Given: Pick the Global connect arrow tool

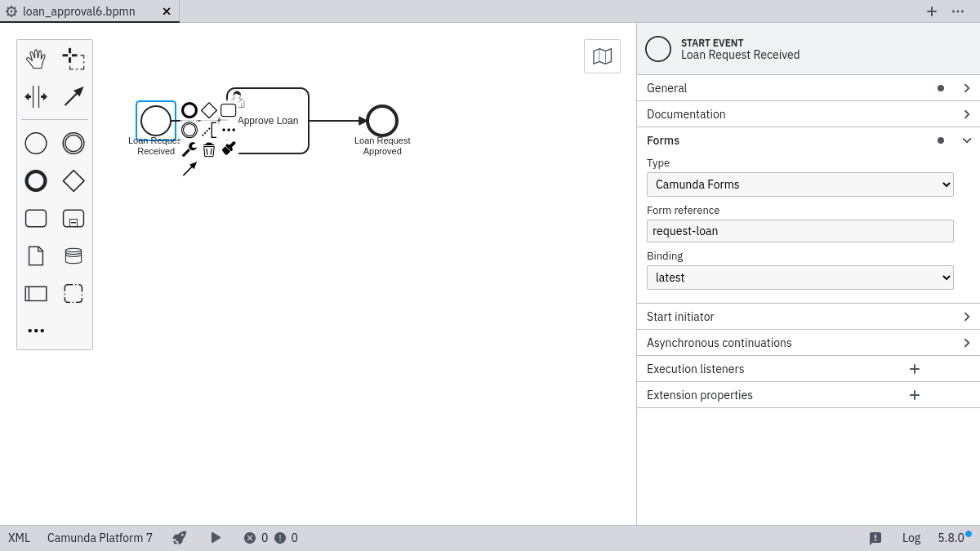Looking at the screenshot, I should tap(73, 96).
